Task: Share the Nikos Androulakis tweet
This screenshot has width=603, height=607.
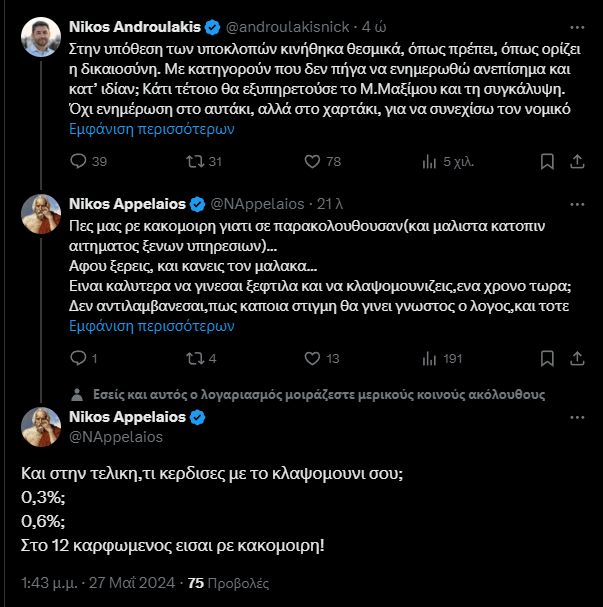Action: 575,161
